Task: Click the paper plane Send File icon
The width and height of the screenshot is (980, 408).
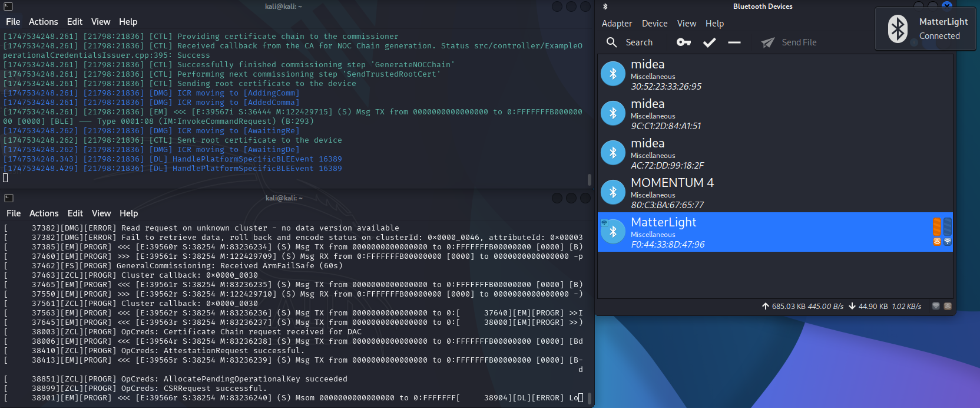Action: [x=767, y=42]
